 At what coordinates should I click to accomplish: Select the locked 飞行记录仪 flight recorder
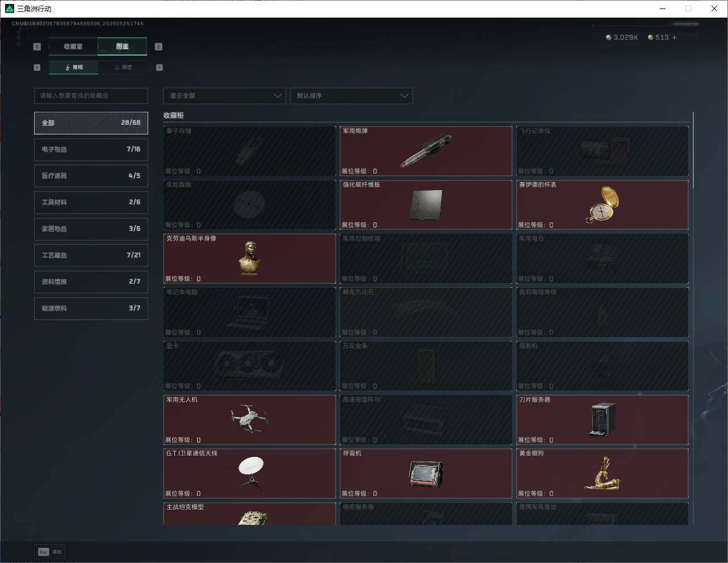tap(603, 151)
